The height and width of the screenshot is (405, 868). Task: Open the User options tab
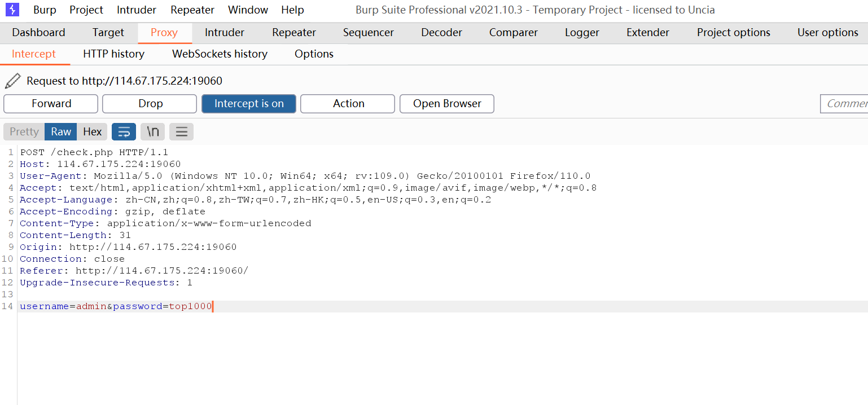828,33
